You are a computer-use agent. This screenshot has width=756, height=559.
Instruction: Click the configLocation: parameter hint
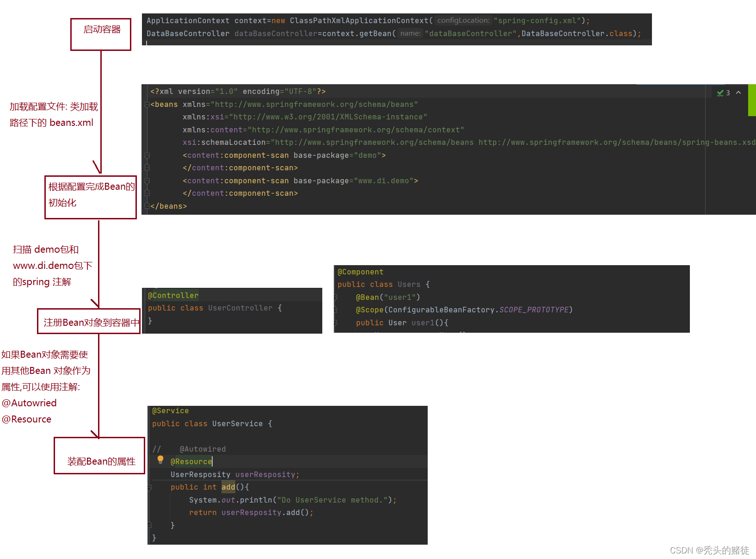click(x=463, y=20)
